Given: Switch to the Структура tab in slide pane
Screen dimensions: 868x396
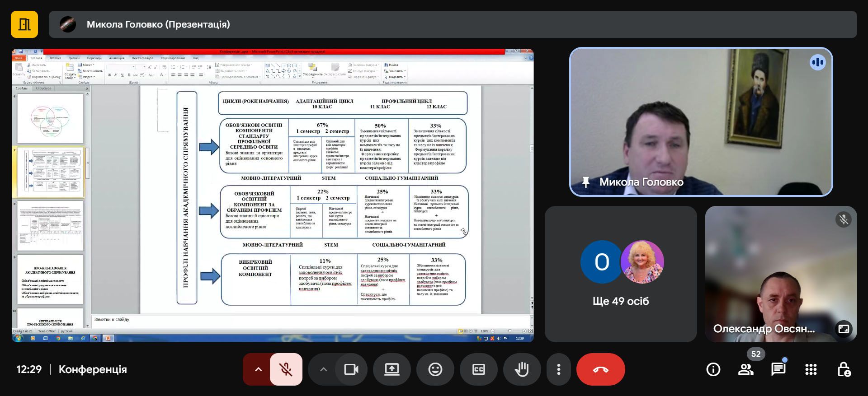Looking at the screenshot, I should [43, 89].
